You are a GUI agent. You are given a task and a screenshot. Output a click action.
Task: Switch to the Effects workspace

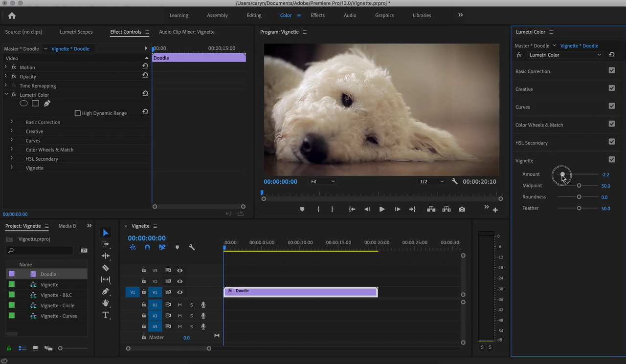[x=317, y=15]
